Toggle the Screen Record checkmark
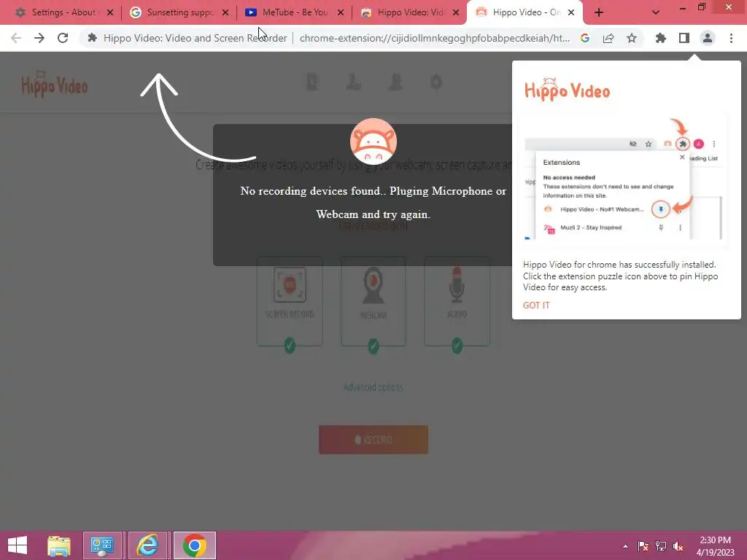747x560 pixels. click(x=290, y=345)
